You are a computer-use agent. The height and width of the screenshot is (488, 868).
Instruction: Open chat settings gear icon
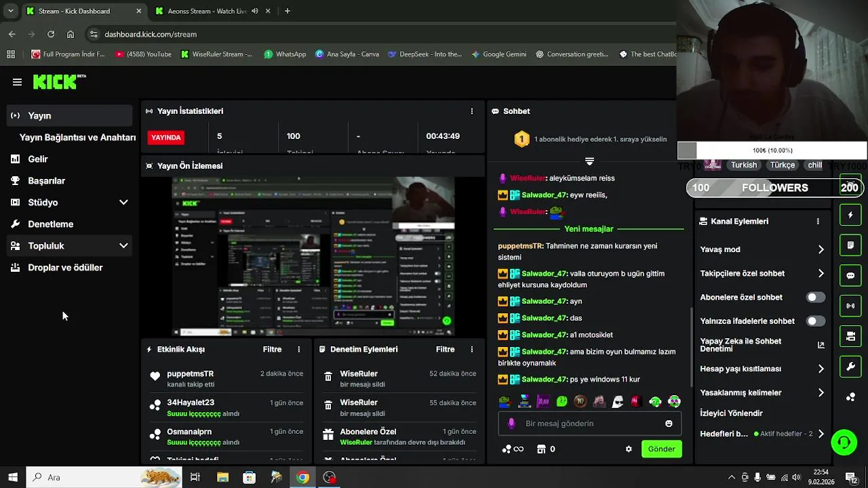[629, 449]
